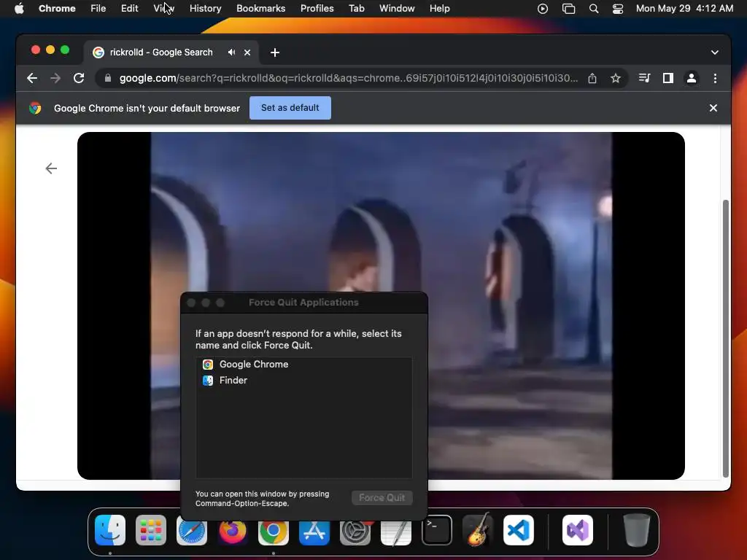Screen dimensions: 747x560
Task: Dismiss the default browser notification bar
Action: click(713, 108)
